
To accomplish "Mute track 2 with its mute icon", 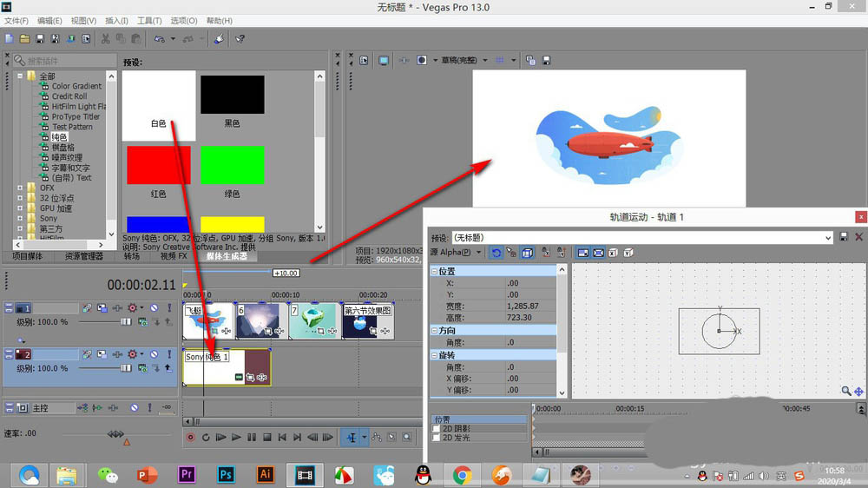I will click(x=154, y=354).
